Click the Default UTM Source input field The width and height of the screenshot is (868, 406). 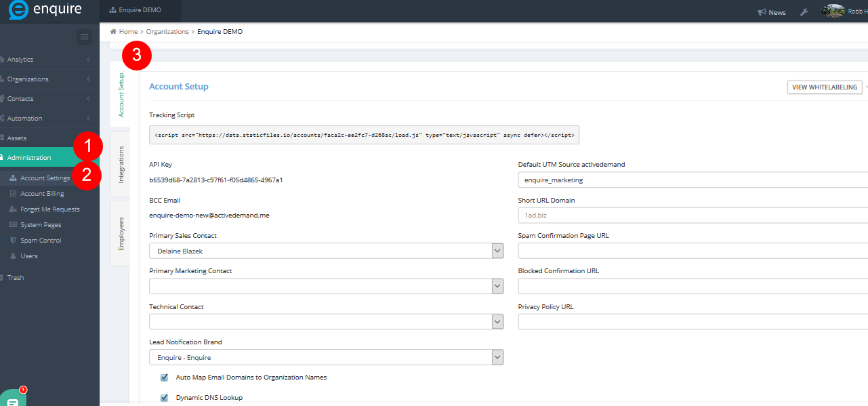(x=693, y=180)
